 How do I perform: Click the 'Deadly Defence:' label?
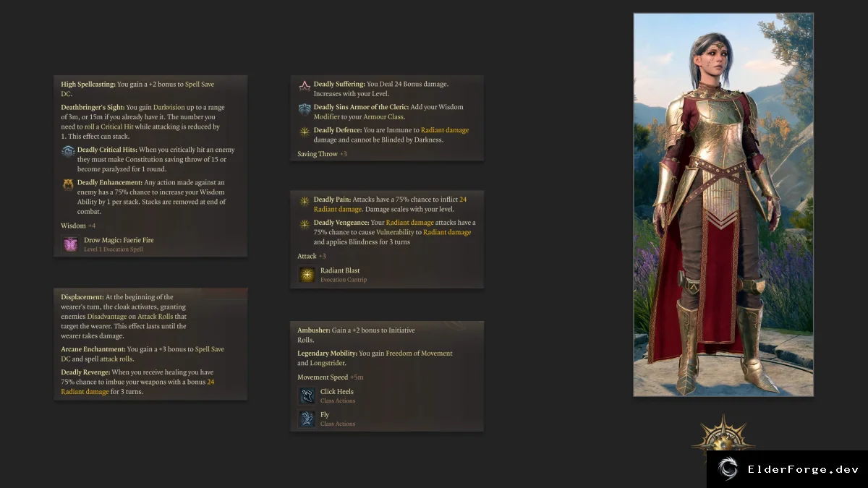point(336,130)
